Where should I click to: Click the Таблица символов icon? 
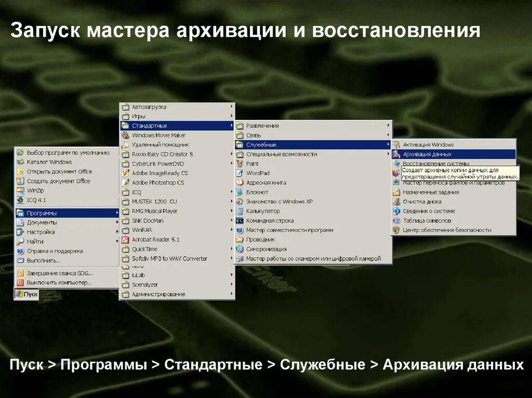coord(396,221)
